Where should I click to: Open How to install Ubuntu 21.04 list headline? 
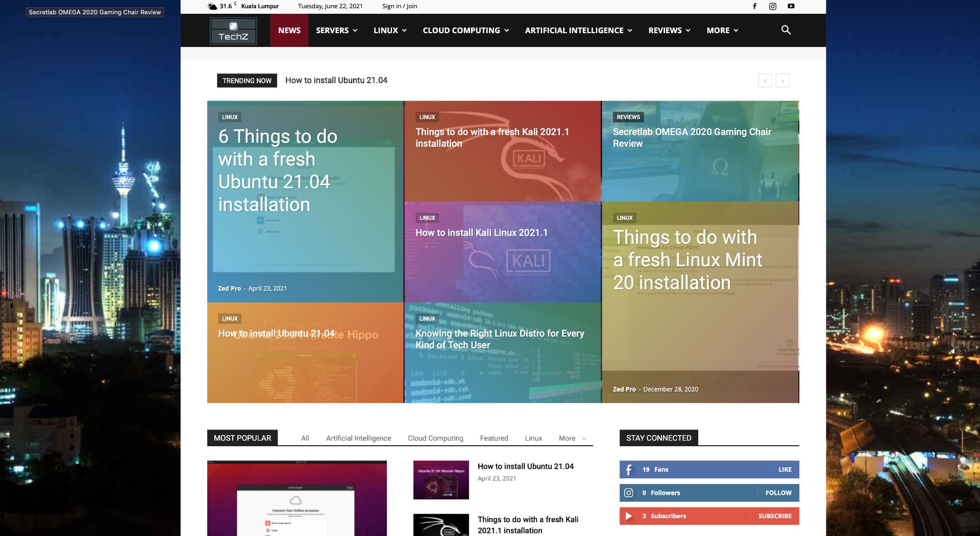tap(526, 466)
